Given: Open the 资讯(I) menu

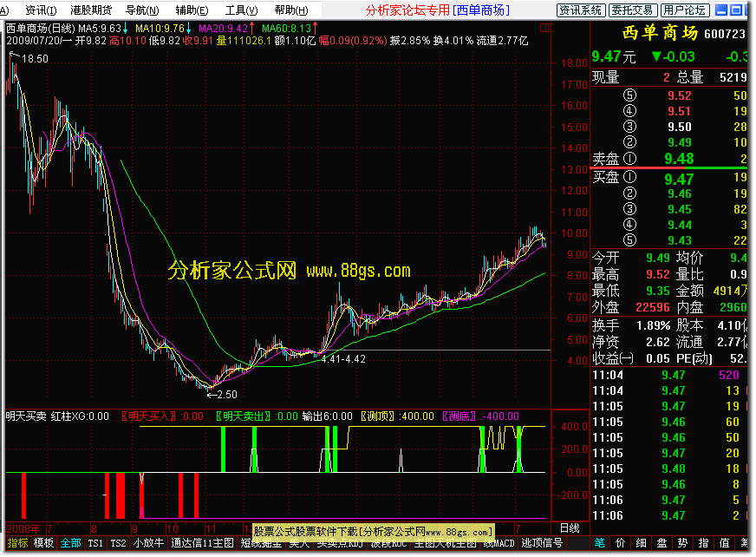Looking at the screenshot, I should (41, 10).
